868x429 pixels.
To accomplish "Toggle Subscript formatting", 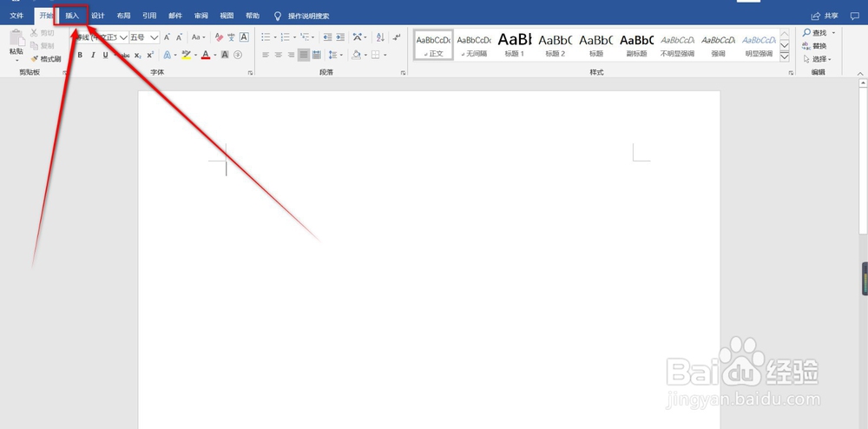I will coord(138,55).
